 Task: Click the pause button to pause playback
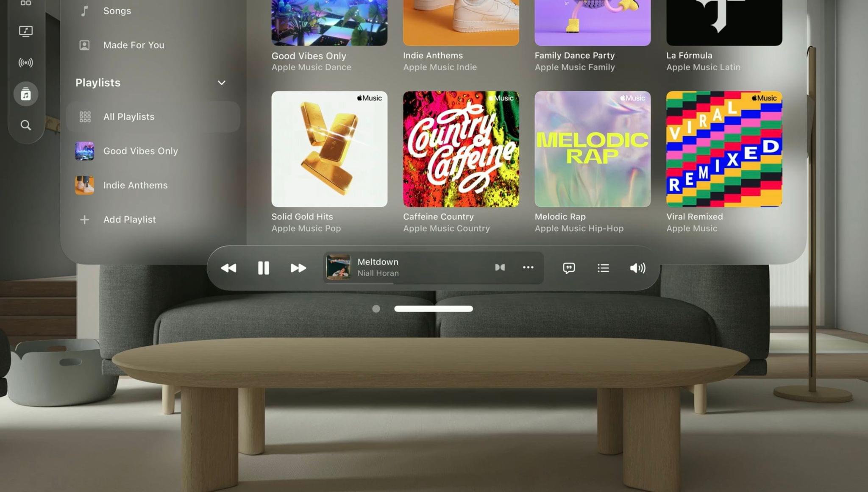pos(263,267)
